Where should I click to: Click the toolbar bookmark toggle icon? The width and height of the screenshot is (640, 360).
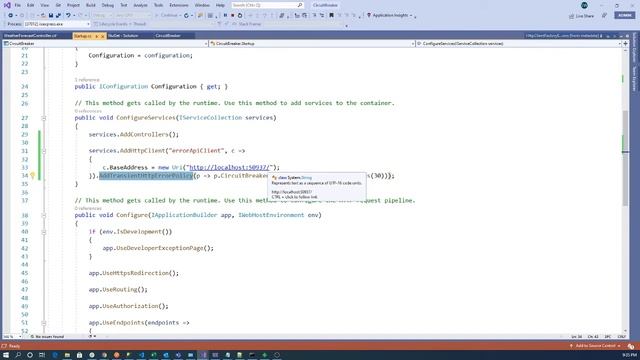[x=331, y=15]
